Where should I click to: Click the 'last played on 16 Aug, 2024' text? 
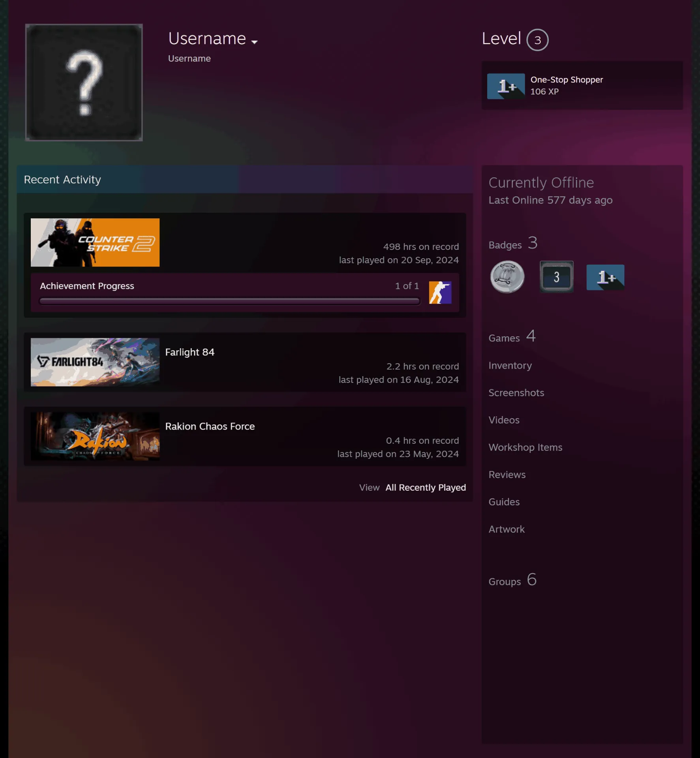[398, 380]
